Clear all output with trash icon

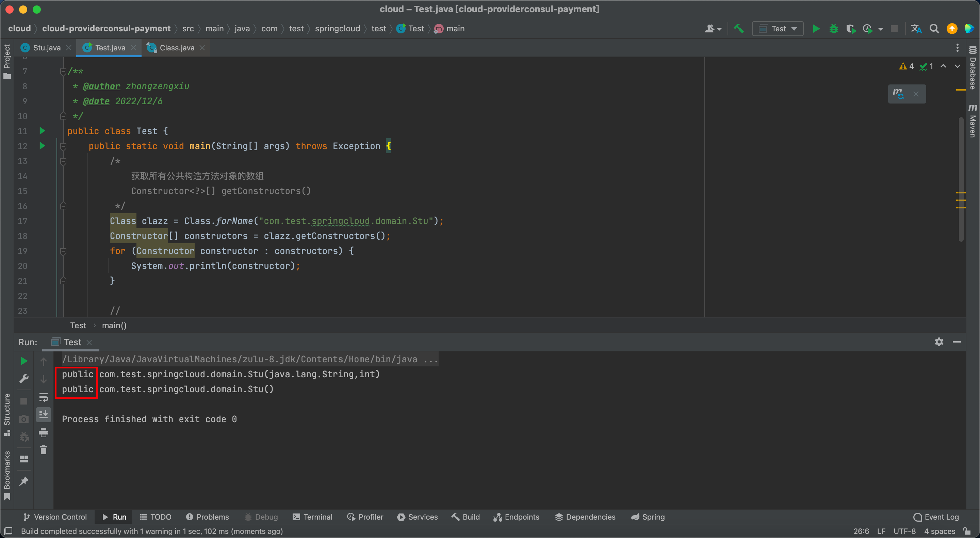click(43, 450)
